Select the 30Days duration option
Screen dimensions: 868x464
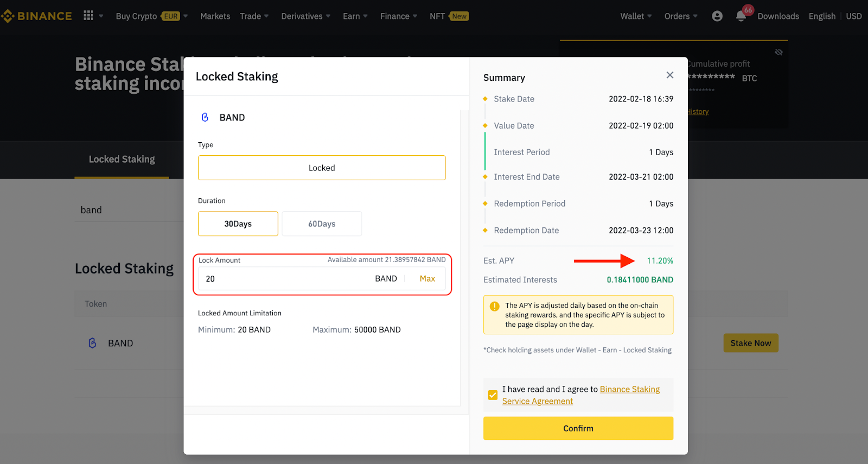click(238, 224)
